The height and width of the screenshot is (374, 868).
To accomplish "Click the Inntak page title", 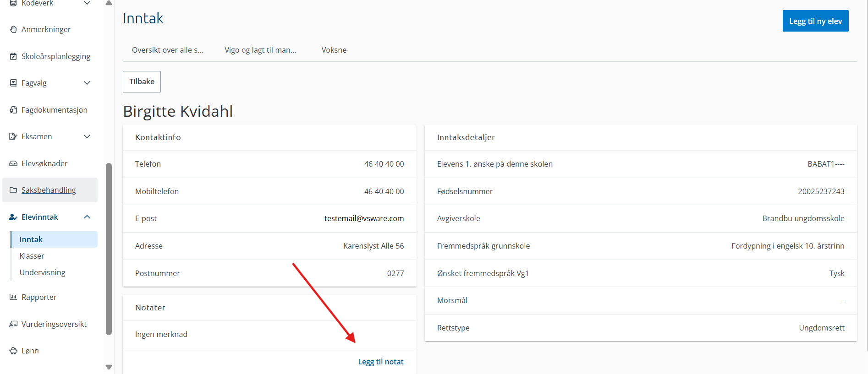I will [x=143, y=18].
